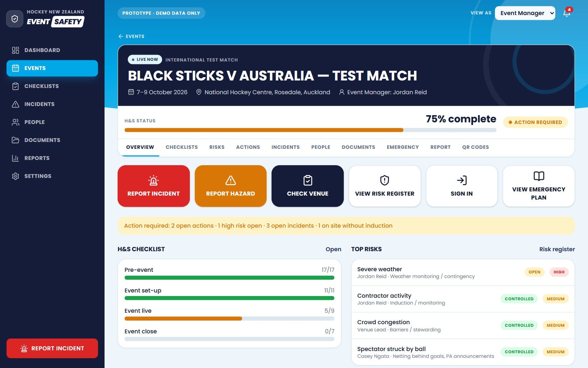Screen dimensions: 588x368
Task: Go to Incidents in the sidebar
Action: click(52, 104)
